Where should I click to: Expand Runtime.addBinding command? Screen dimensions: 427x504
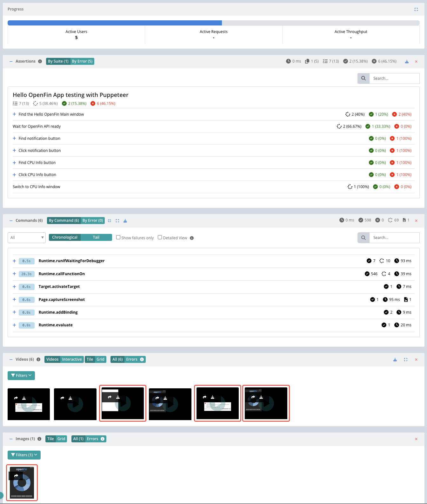pyautogui.click(x=14, y=312)
